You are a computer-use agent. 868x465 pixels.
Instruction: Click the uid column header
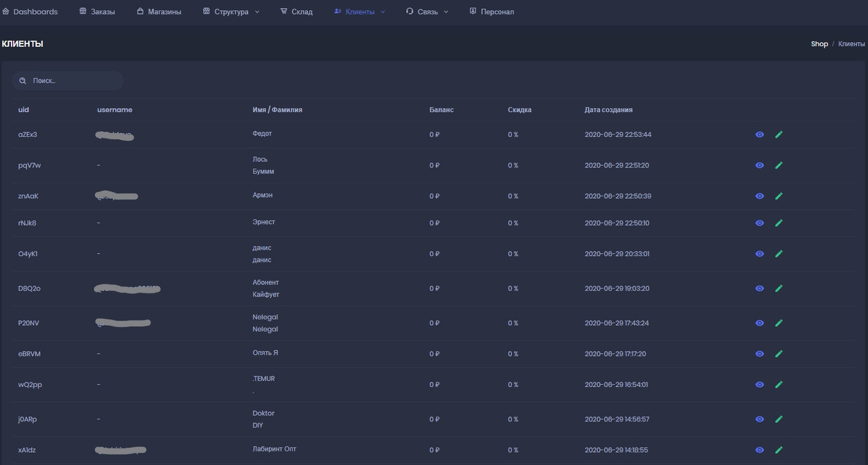click(x=24, y=109)
